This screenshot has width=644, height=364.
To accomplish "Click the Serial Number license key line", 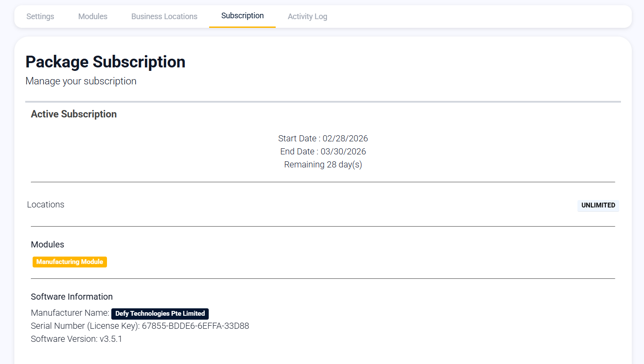I will (x=140, y=326).
